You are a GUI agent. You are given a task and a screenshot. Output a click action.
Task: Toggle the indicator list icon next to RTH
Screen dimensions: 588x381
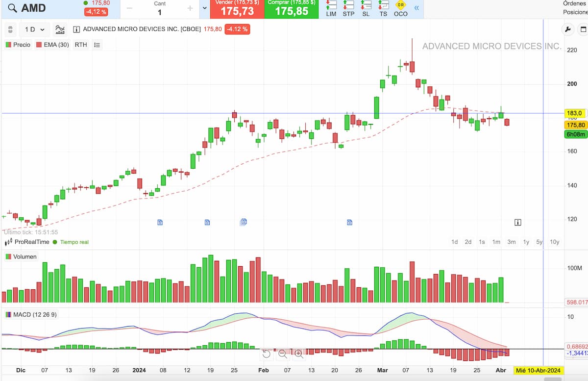point(97,45)
